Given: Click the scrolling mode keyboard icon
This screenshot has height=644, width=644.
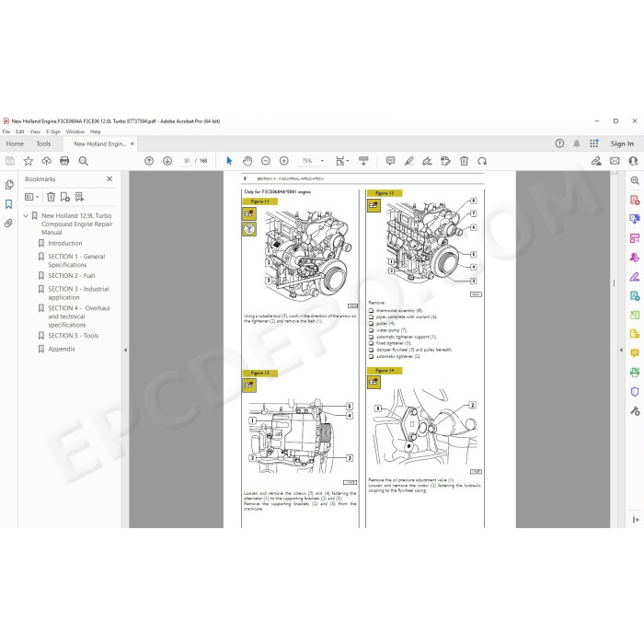Looking at the screenshot, I should click(363, 161).
